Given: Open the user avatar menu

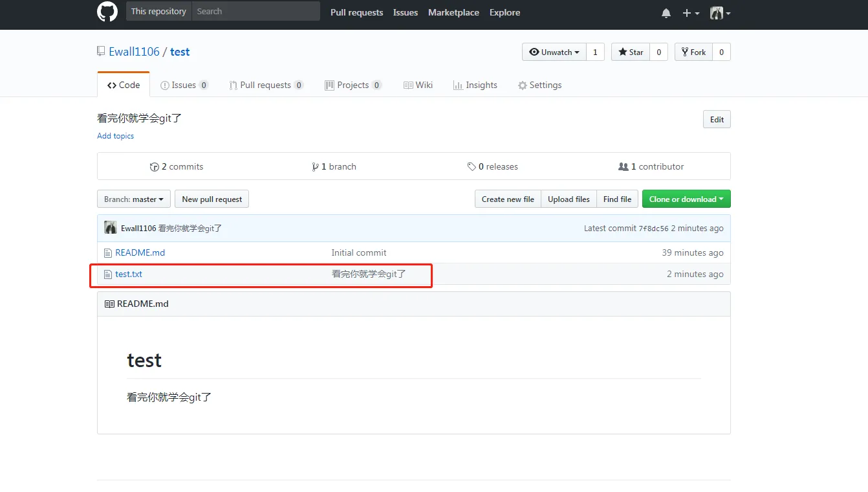Looking at the screenshot, I should 720,13.
